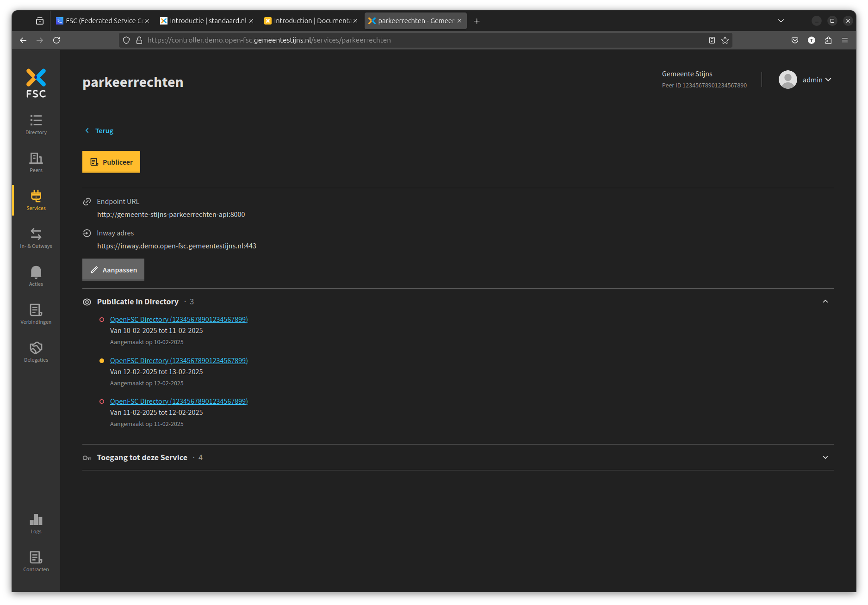Bookmark this page with star icon
Viewport: 868px width, 605px height.
point(725,40)
